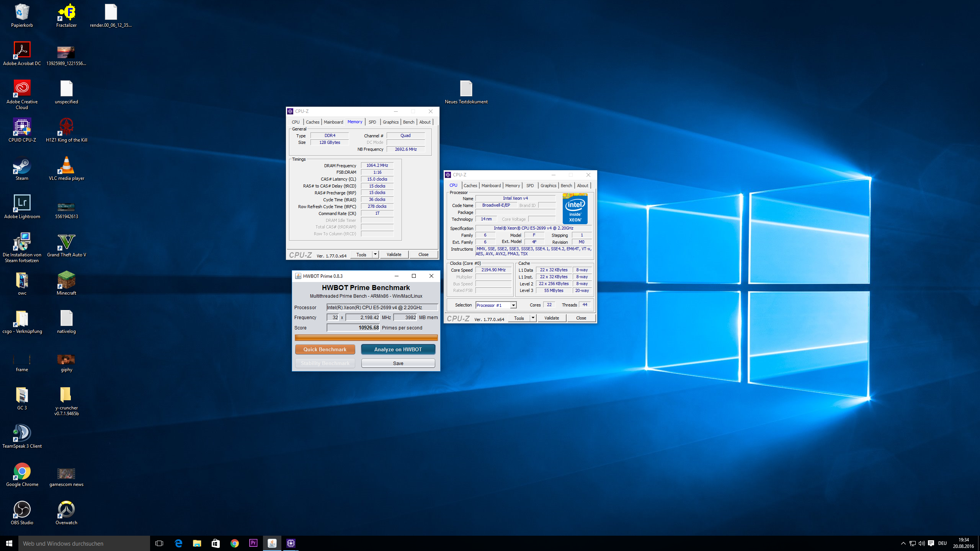
Task: Open the Steam desktop shortcut
Action: coord(22,169)
